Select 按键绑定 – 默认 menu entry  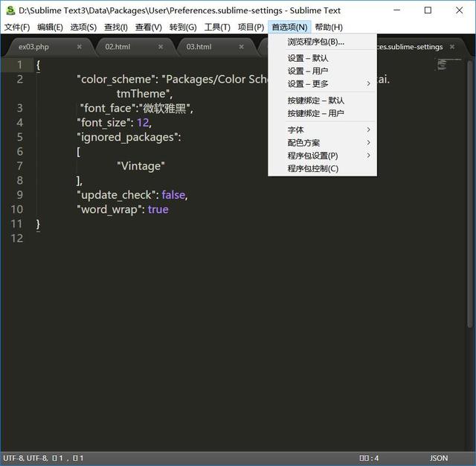pos(322,100)
